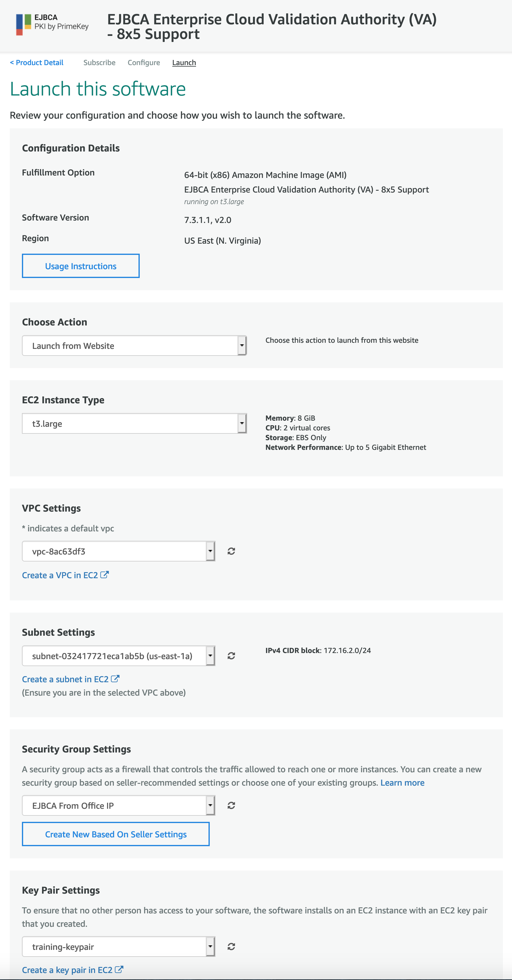Screen dimensions: 512x980
Task: Go back to Product Detail
Action: tap(37, 62)
